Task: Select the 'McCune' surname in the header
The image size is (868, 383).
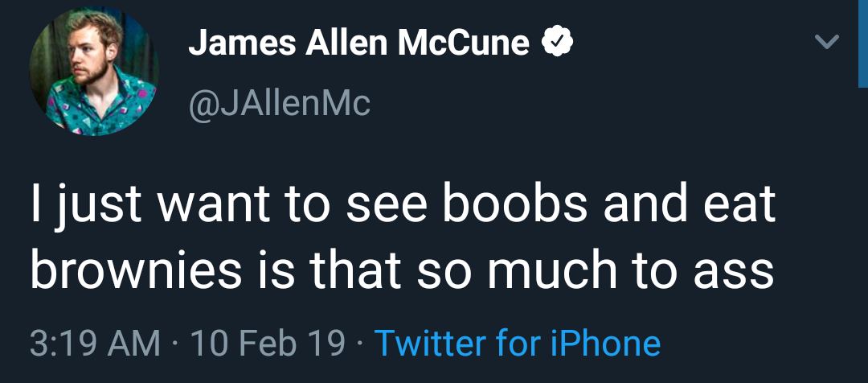Action: pos(464,43)
